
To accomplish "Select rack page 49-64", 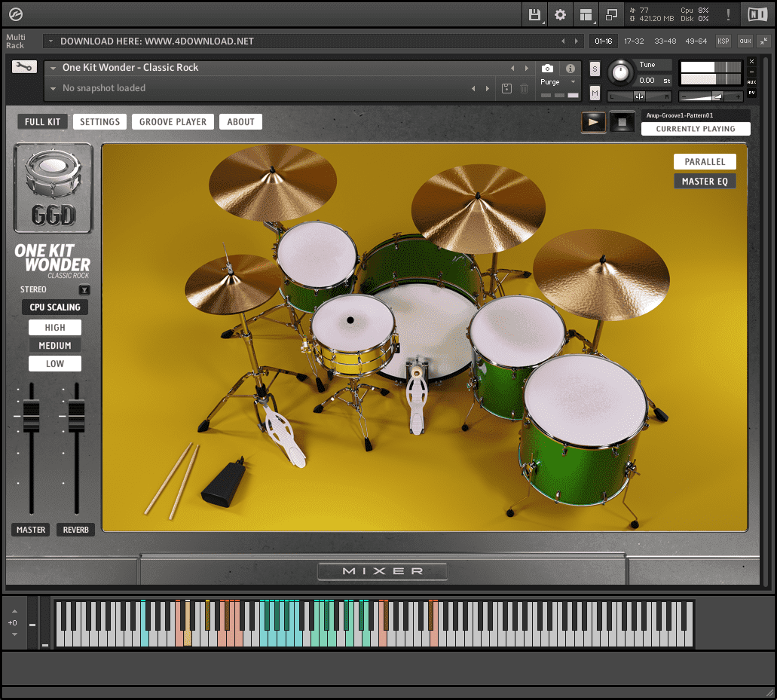I will 696,41.
